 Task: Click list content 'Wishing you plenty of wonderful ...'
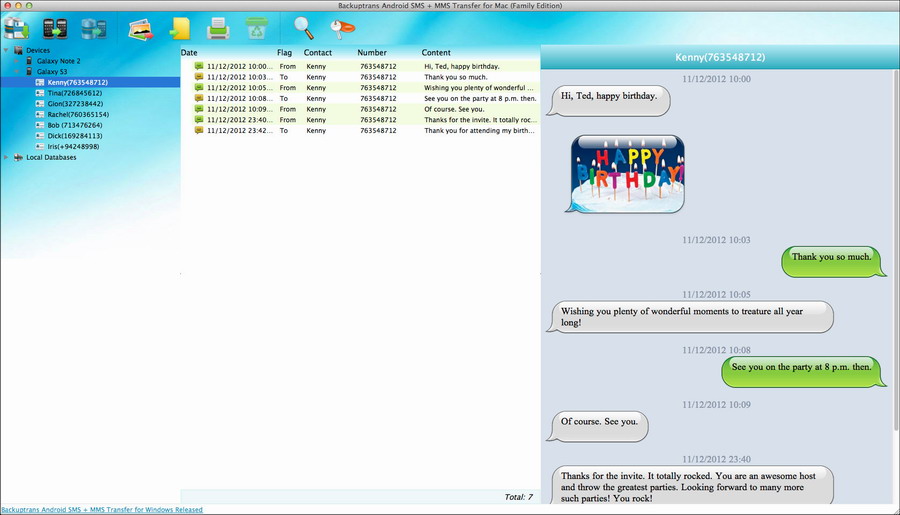479,88
